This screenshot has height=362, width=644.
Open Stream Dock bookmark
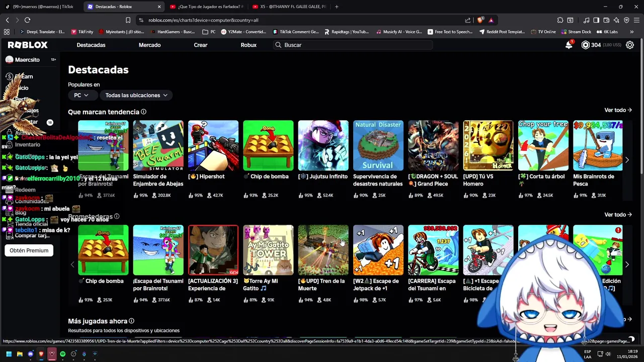tap(576, 32)
